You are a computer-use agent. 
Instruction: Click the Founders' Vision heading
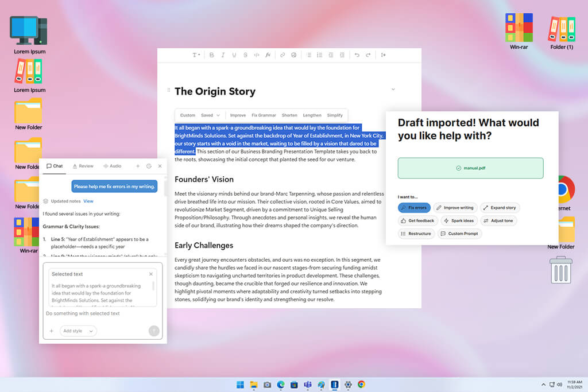[x=204, y=180]
